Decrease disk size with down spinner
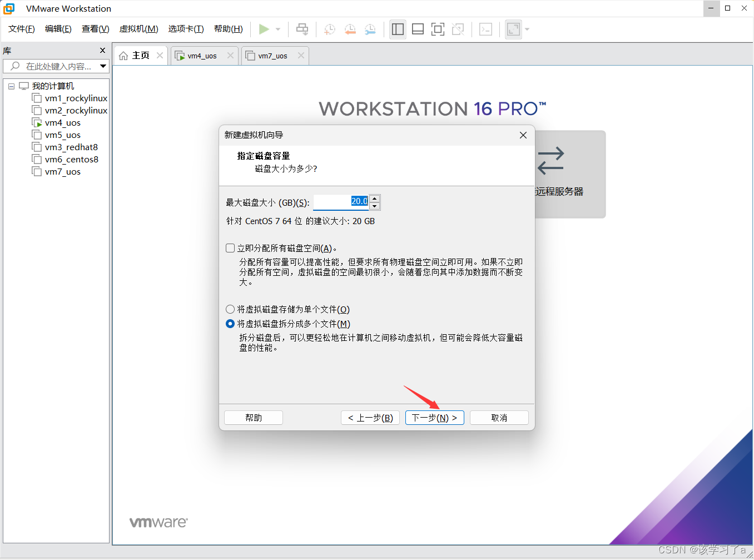754x560 pixels. (x=375, y=206)
